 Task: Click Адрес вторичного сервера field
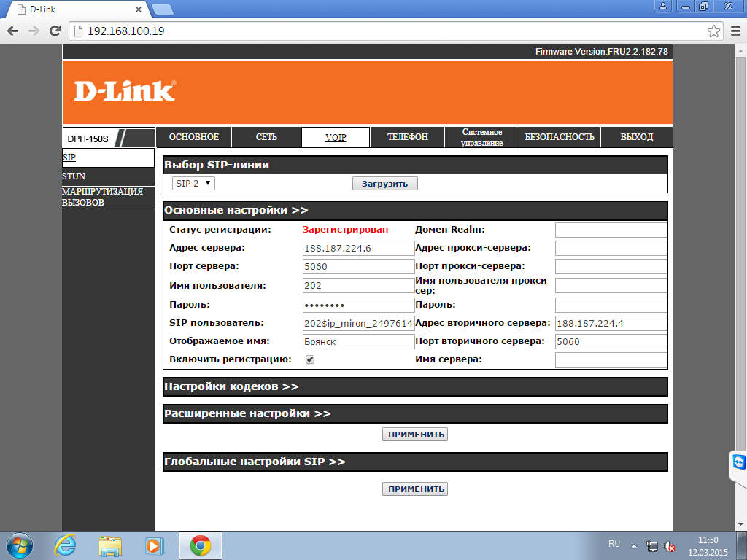click(611, 323)
